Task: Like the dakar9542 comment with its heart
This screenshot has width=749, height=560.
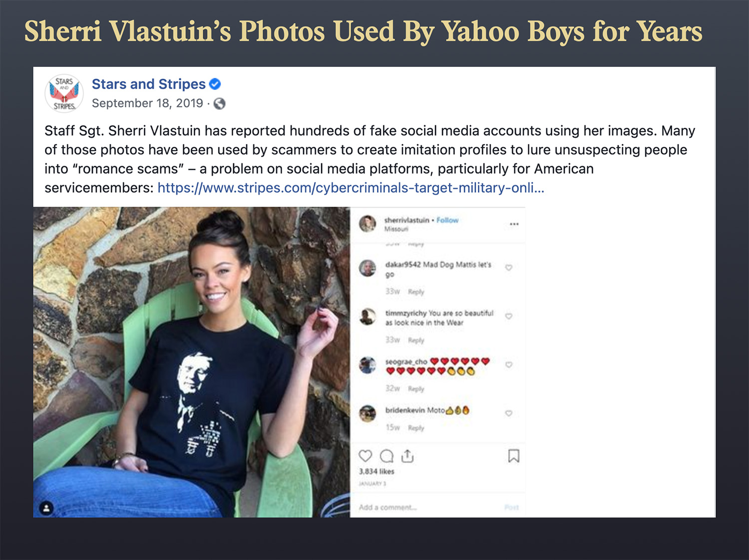Action: coord(509,268)
